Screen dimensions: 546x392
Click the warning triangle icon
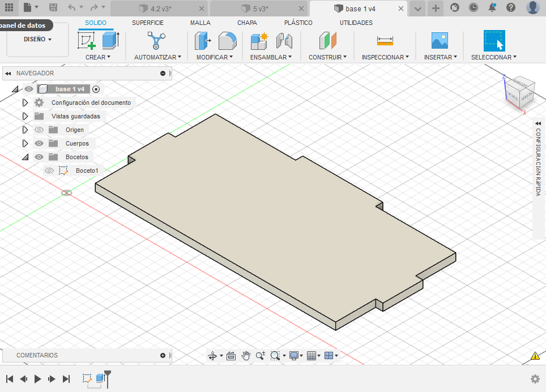[535, 356]
